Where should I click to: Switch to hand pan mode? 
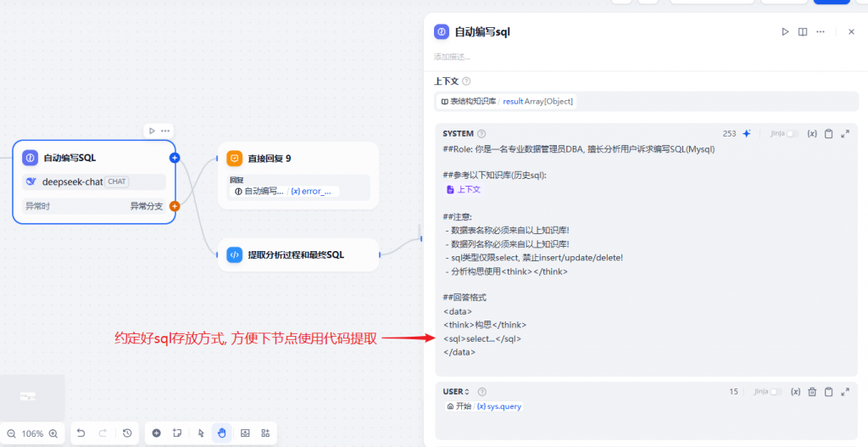point(222,433)
